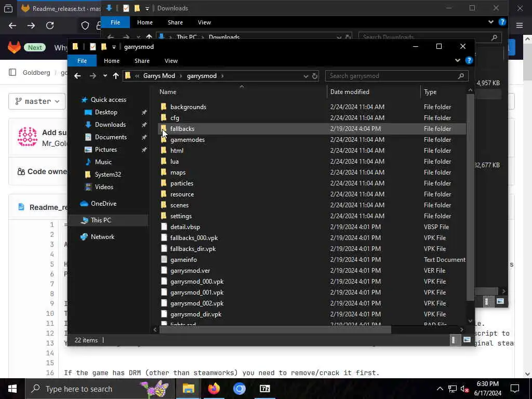The image size is (532, 399).
Task: Click the Goldberg breadcrumb link in GitLab
Action: 36,73
